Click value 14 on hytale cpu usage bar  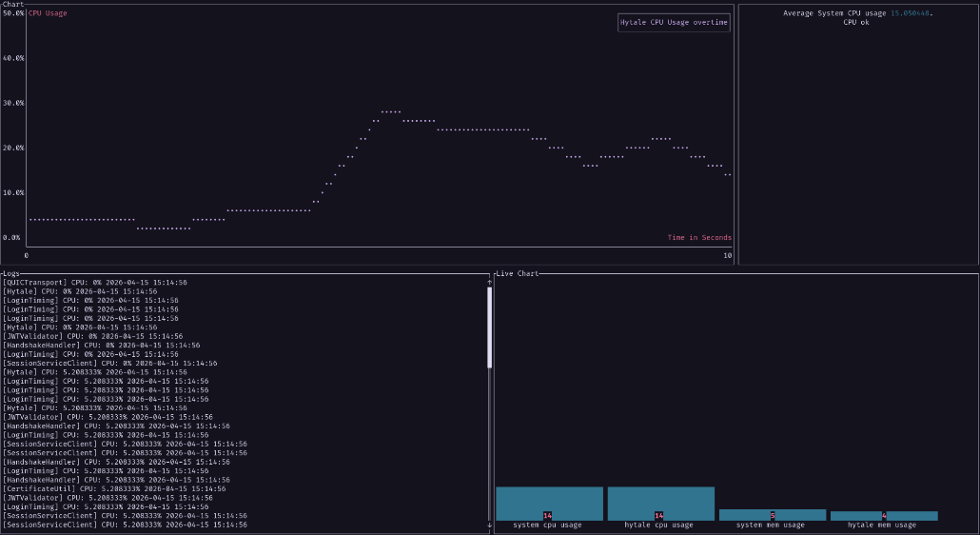point(658,516)
